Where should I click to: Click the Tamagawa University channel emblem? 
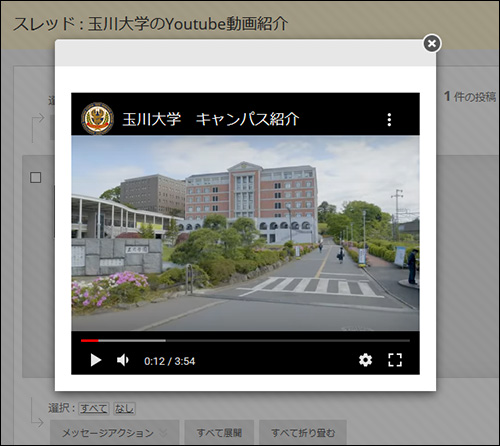coord(97,118)
